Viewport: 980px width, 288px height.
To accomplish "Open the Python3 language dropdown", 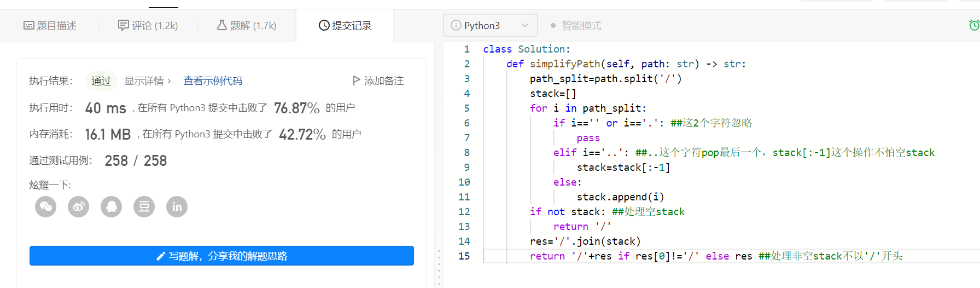I will [x=490, y=26].
